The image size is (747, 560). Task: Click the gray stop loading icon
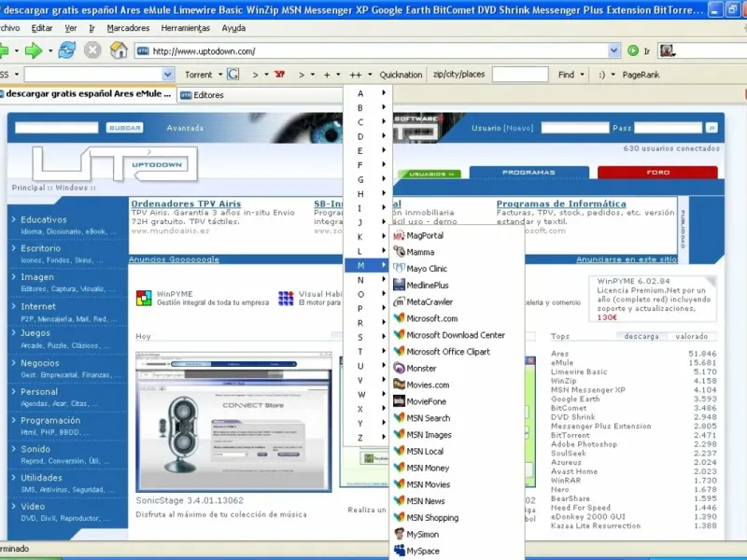[x=92, y=50]
